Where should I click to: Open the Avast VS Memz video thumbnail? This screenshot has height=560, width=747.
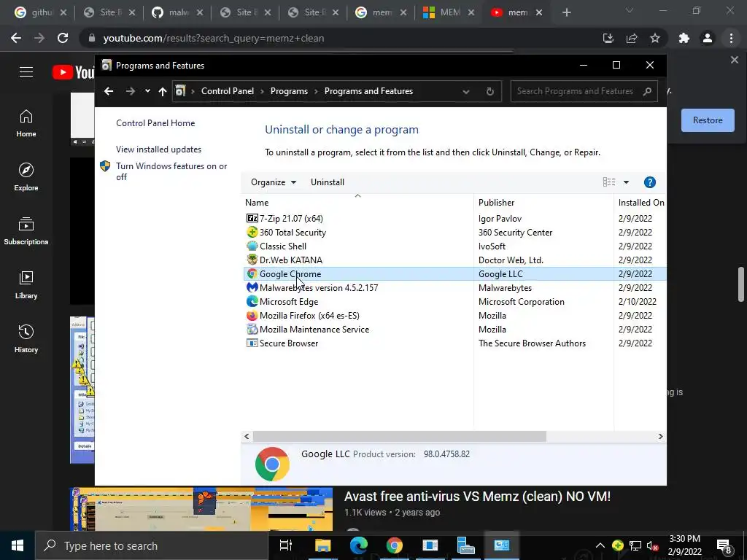coord(201,509)
